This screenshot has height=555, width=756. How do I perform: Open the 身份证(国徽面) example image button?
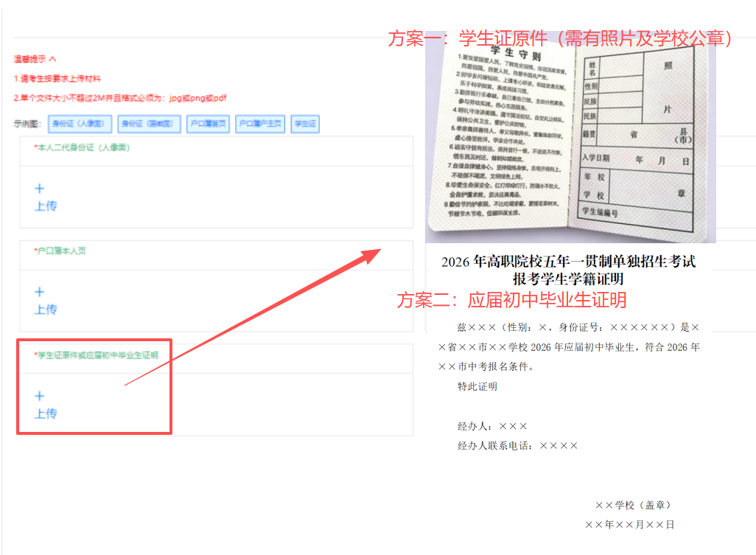tap(149, 124)
